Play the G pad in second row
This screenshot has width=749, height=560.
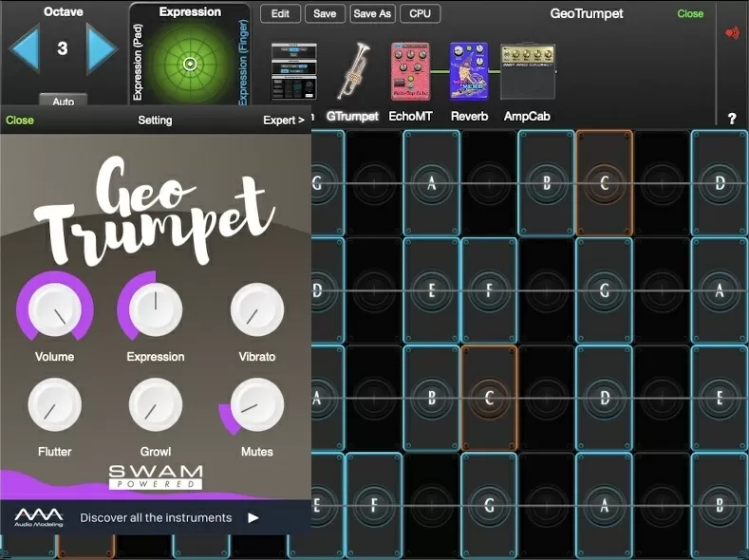pyautogui.click(x=605, y=290)
